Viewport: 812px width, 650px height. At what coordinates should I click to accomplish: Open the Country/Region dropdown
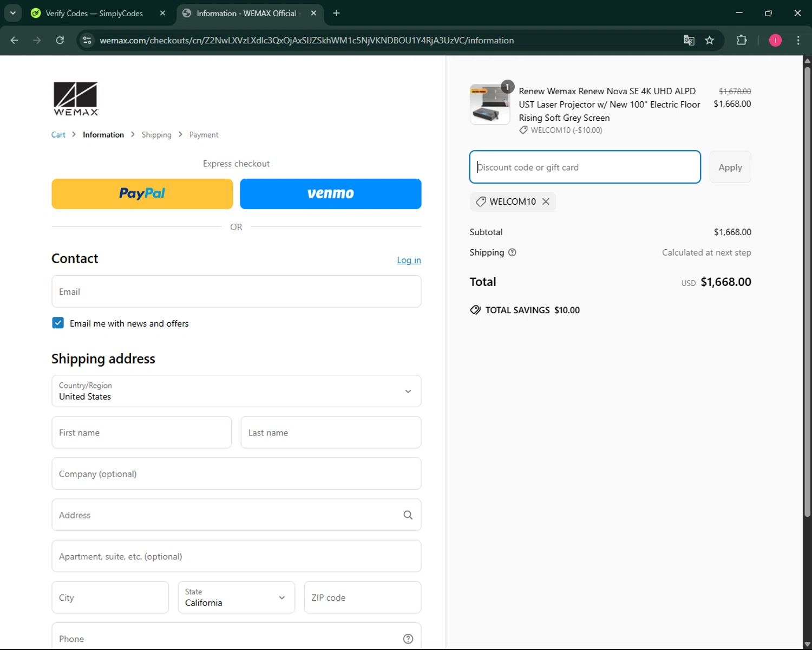click(x=237, y=391)
